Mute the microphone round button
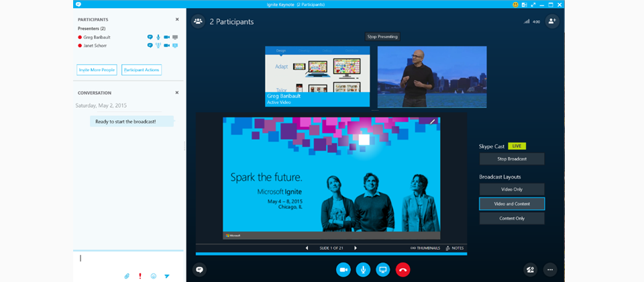Image resolution: width=644 pixels, height=282 pixels. point(363,270)
